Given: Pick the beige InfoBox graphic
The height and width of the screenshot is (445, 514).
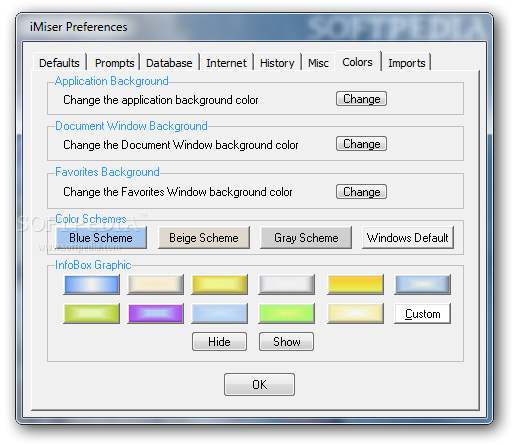Looking at the screenshot, I should [155, 284].
